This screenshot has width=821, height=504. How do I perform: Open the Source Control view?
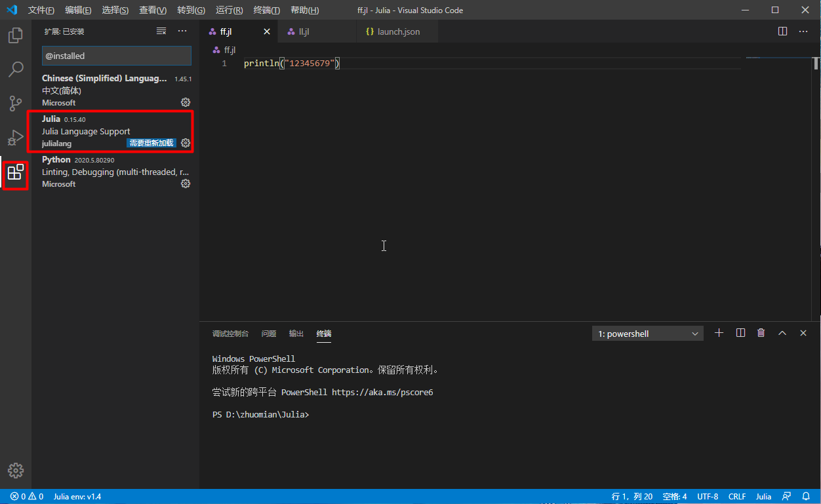point(15,104)
